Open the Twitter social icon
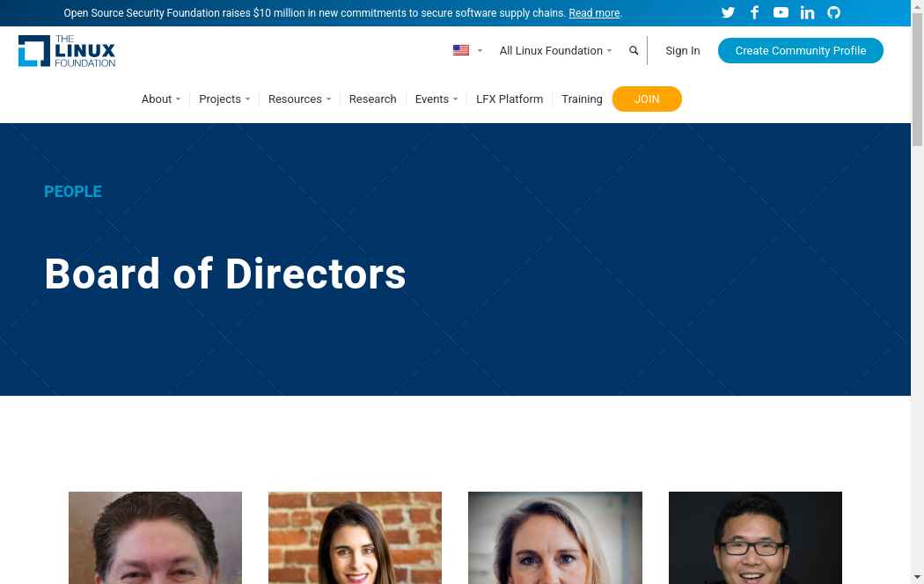The height and width of the screenshot is (584, 924). pyautogui.click(x=728, y=12)
